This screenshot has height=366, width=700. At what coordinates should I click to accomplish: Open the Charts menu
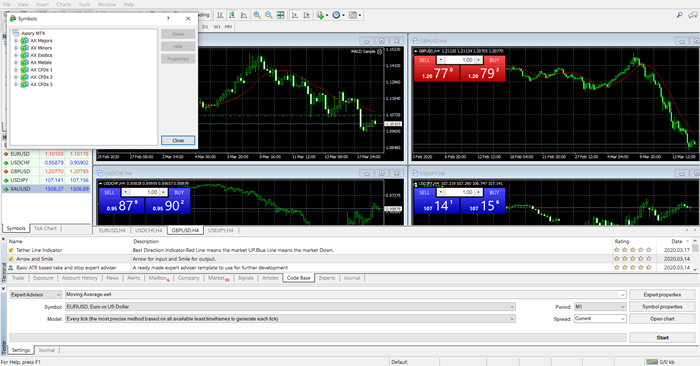pyautogui.click(x=63, y=4)
